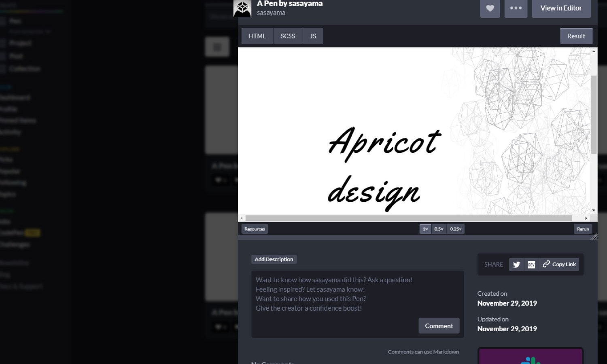The width and height of the screenshot is (607, 364).
Task: Switch to the JS tab
Action: point(313,36)
